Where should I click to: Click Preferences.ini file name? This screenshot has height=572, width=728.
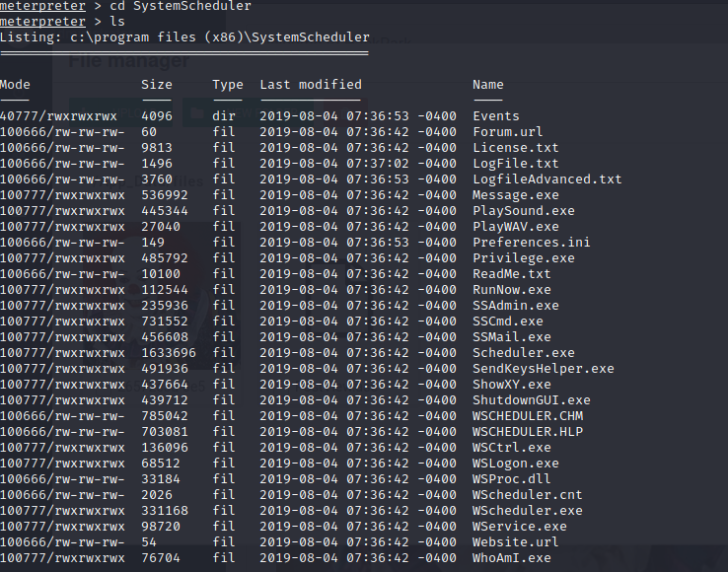tap(531, 243)
